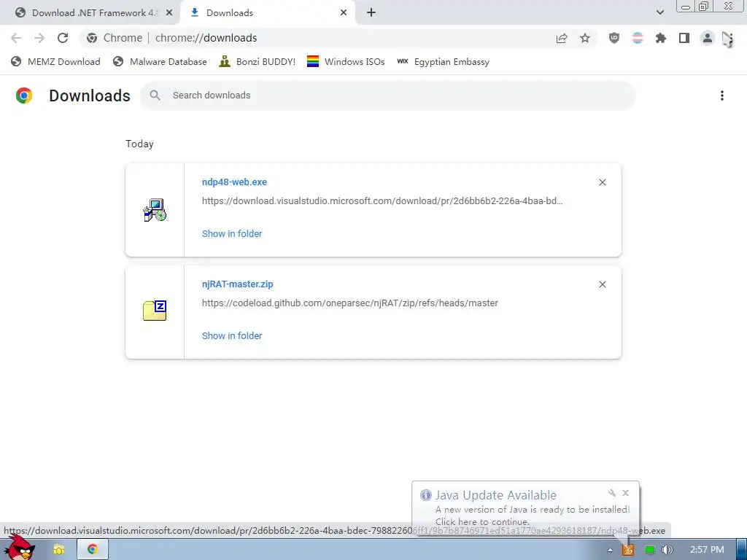Viewport: 747px width, 560px height.
Task: Open the Windows ISOs bookmark
Action: pyautogui.click(x=346, y=62)
